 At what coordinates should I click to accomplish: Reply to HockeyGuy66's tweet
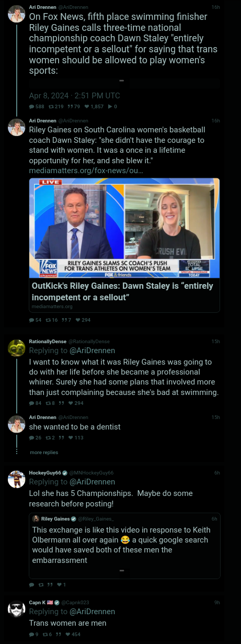pyautogui.click(x=31, y=584)
